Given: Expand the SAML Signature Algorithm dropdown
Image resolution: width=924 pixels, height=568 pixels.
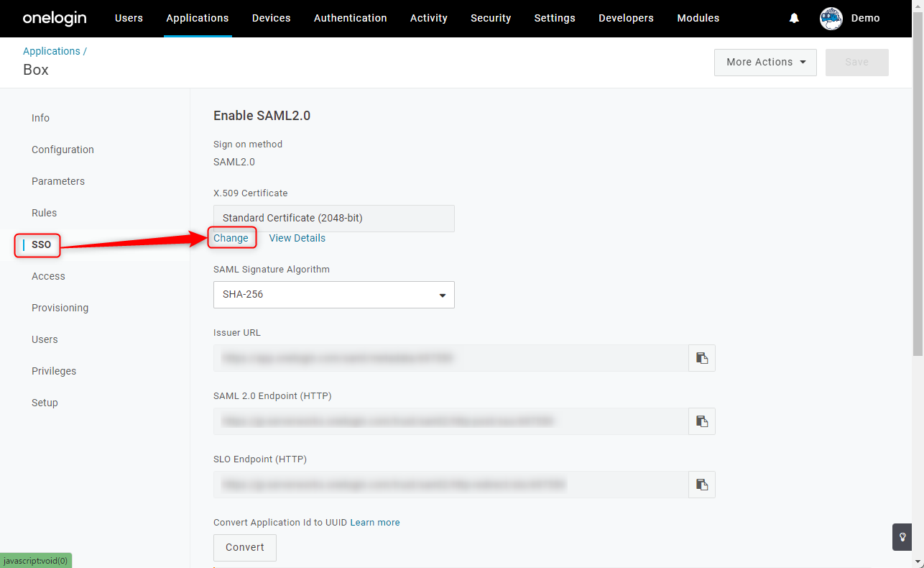Looking at the screenshot, I should 334,295.
